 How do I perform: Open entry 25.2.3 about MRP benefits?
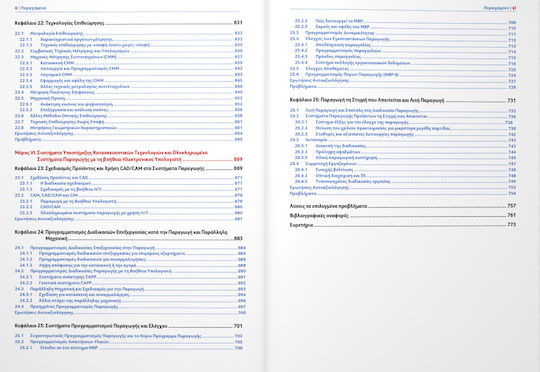tap(405, 27)
